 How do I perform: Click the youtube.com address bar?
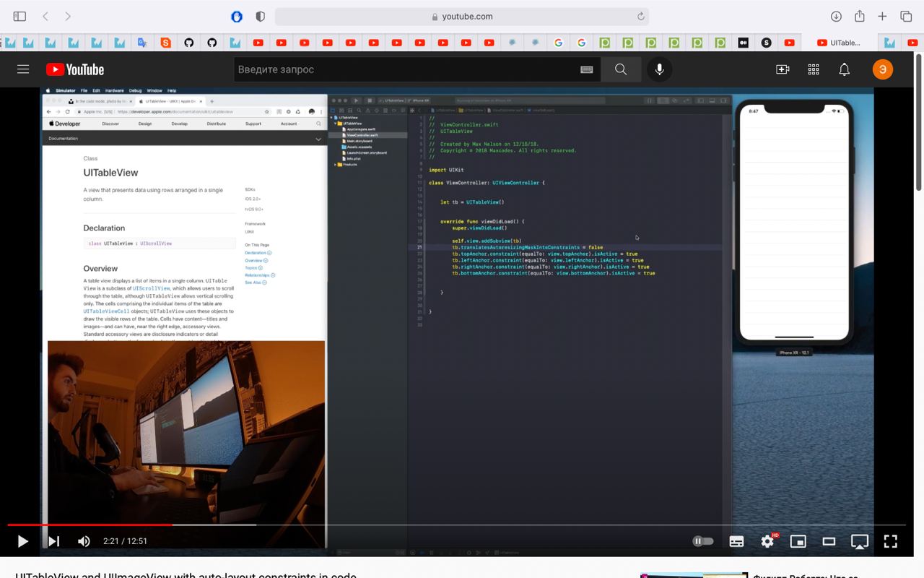462,17
